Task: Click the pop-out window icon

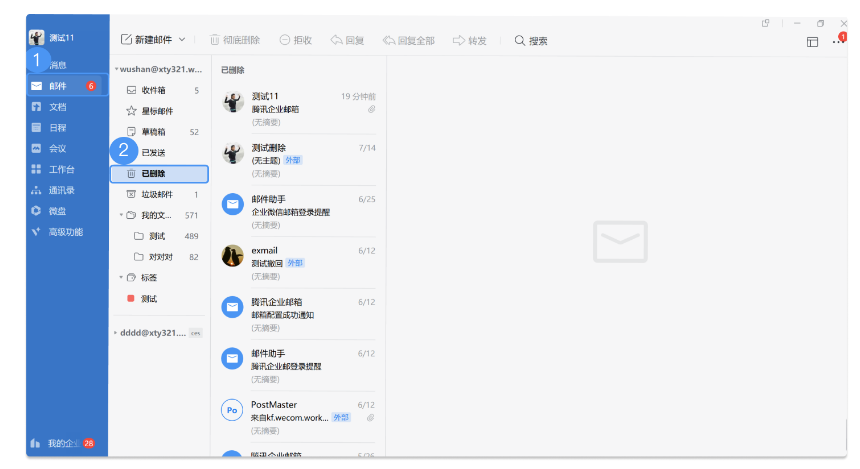Action: [766, 23]
